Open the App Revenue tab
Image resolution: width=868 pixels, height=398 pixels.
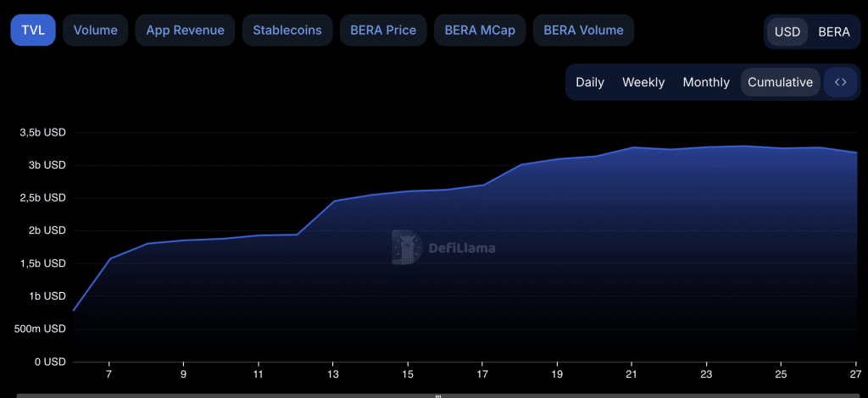pos(185,30)
